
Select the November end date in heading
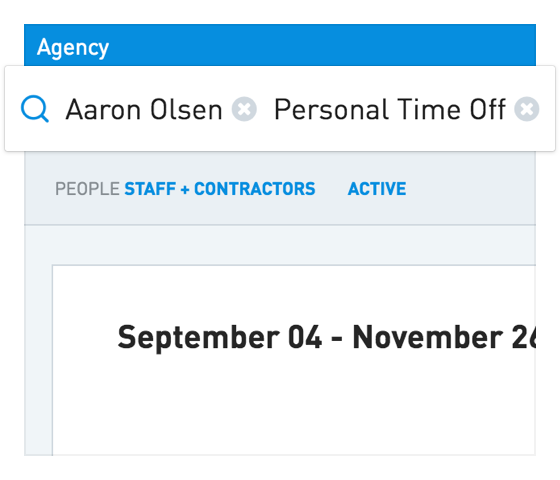click(x=444, y=338)
